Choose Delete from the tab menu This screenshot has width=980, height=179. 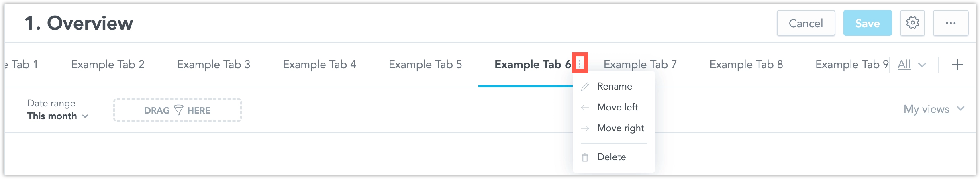point(611,157)
